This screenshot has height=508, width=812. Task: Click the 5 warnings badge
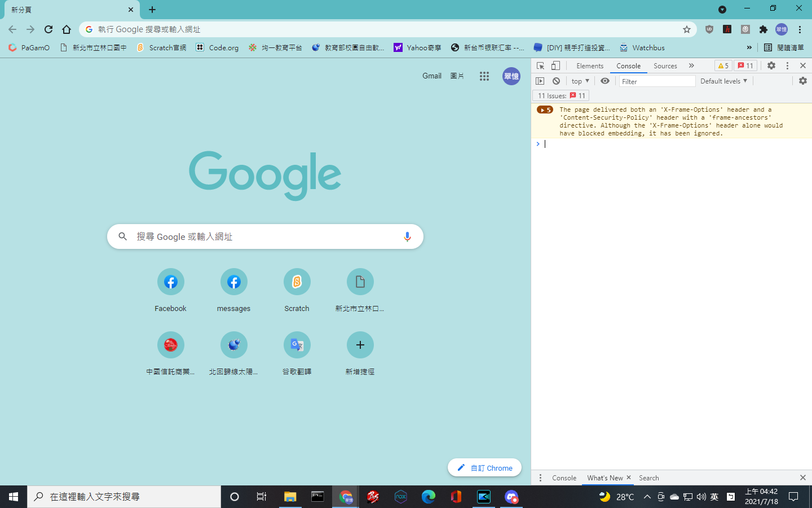pos(723,65)
